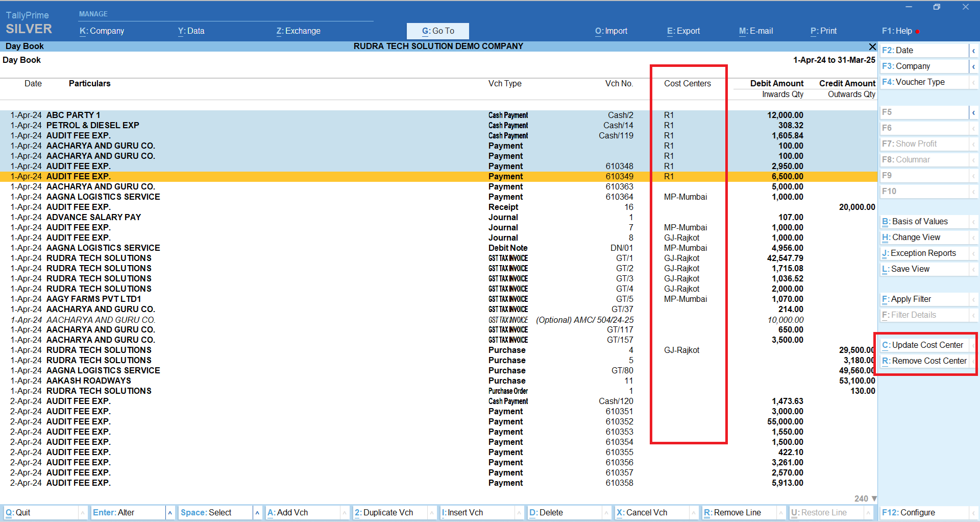Image resolution: width=980 pixels, height=522 pixels.
Task: Open the F1 Help menu
Action: [897, 31]
